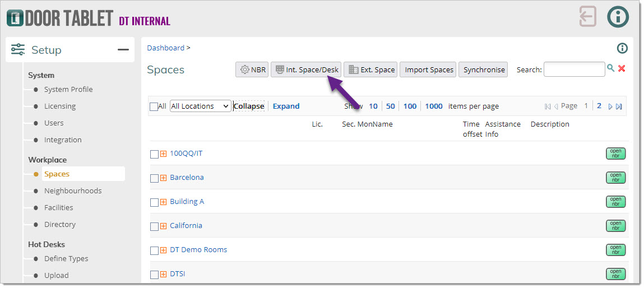This screenshot has height=288, width=644.
Task: Click the Int. Space/Desk button
Action: coord(305,70)
